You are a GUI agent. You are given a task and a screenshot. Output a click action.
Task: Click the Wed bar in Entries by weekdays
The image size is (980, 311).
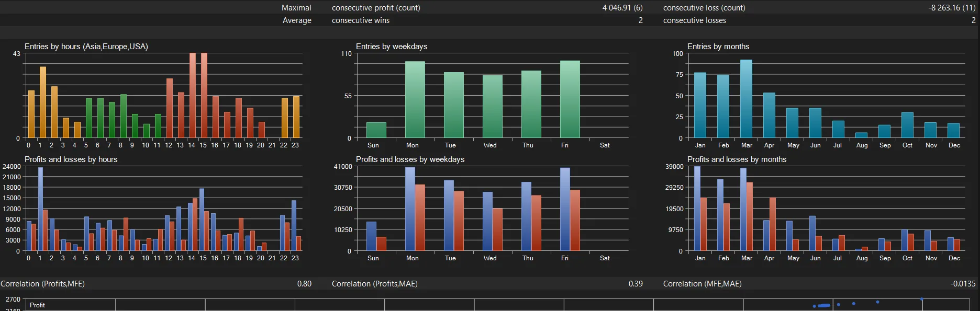pyautogui.click(x=493, y=107)
